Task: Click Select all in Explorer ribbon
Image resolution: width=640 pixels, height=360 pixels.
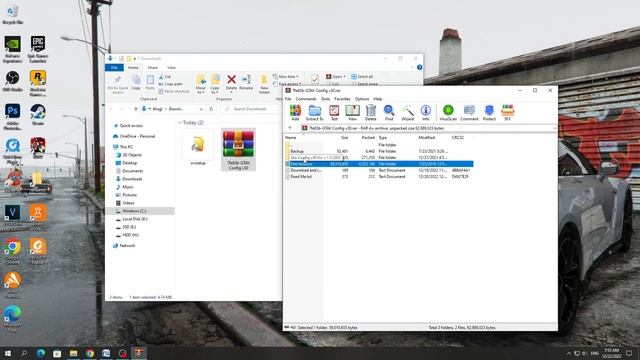Action: [362, 77]
